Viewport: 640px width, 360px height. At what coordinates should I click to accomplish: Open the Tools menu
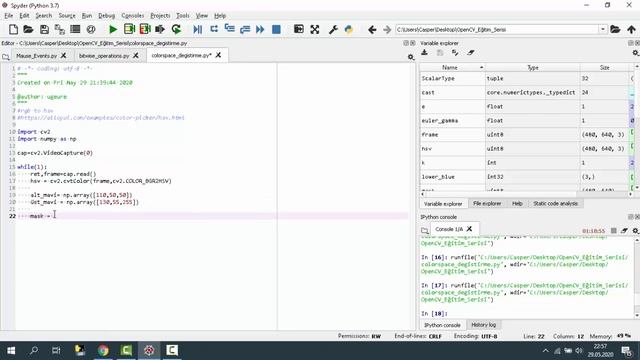(182, 16)
